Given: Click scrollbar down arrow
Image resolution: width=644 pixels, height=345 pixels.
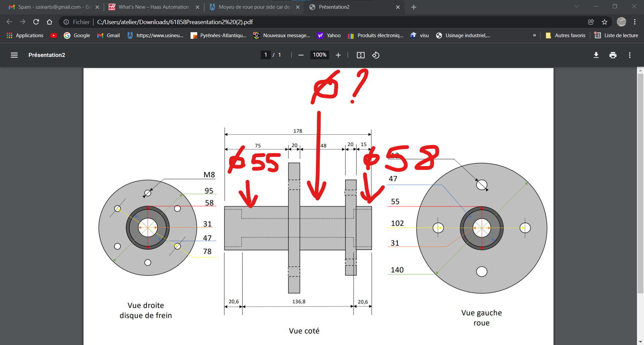Looking at the screenshot, I should (640, 342).
